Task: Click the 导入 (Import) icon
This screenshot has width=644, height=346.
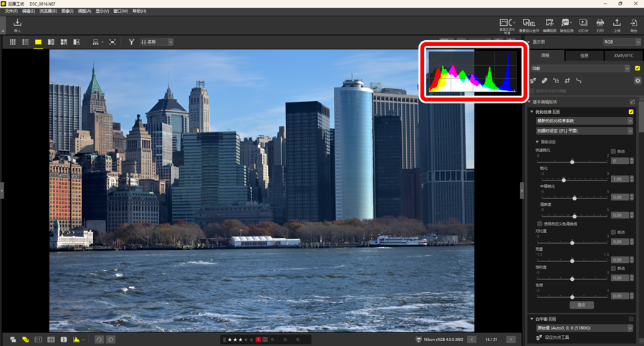Action: [x=17, y=25]
